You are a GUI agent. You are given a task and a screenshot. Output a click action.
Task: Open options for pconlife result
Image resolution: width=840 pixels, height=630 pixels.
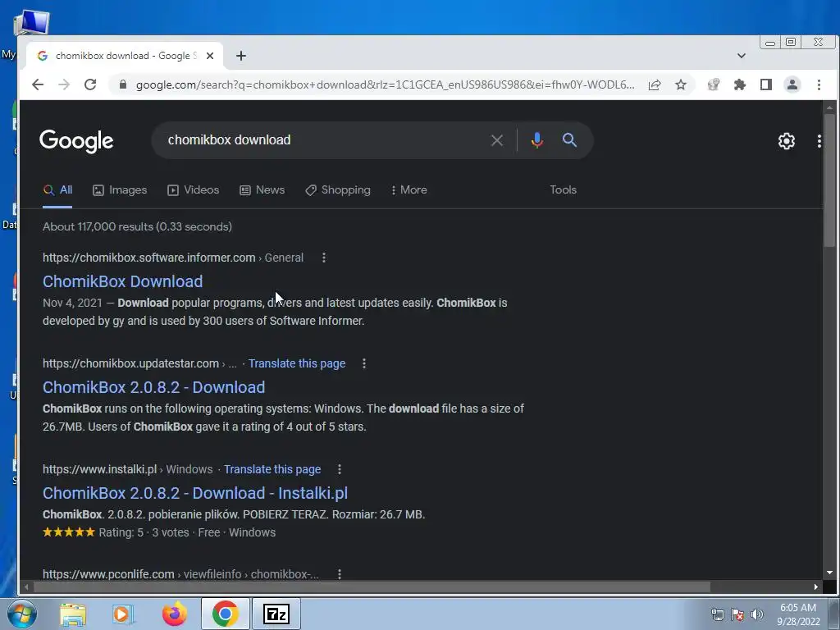point(339,574)
